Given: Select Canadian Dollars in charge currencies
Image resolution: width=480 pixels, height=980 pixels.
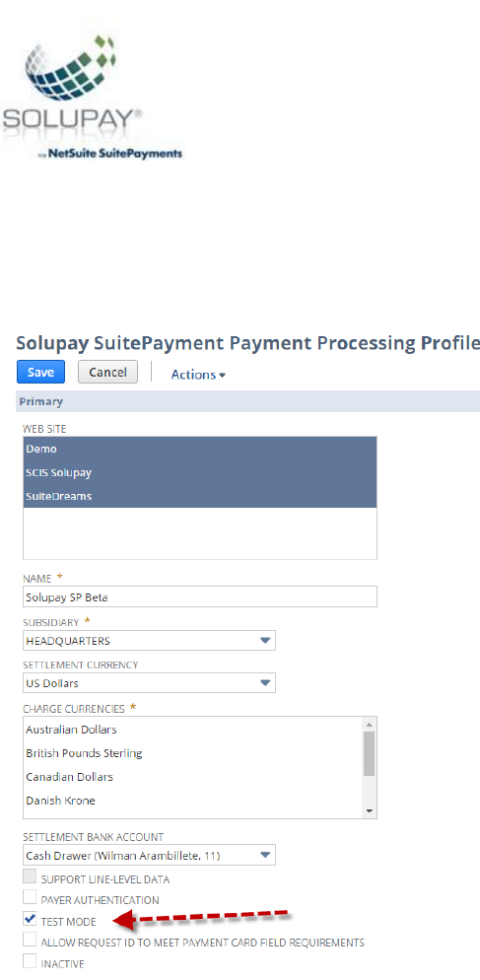Looking at the screenshot, I should tap(69, 777).
